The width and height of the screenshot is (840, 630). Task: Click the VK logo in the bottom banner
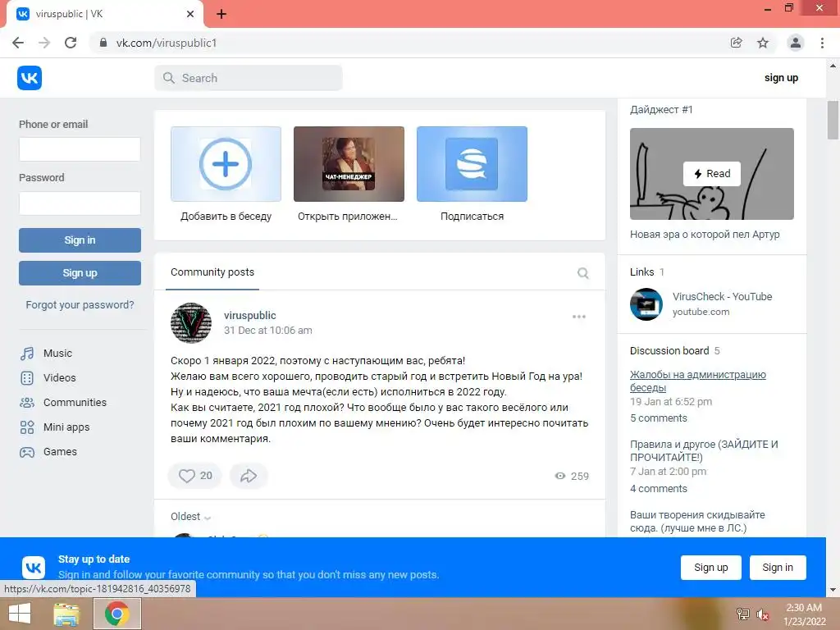(34, 568)
